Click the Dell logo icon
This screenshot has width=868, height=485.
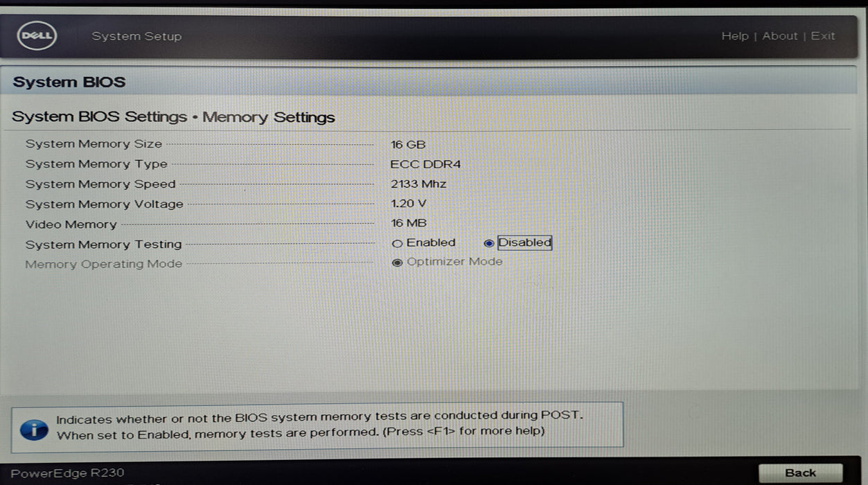pyautogui.click(x=36, y=36)
